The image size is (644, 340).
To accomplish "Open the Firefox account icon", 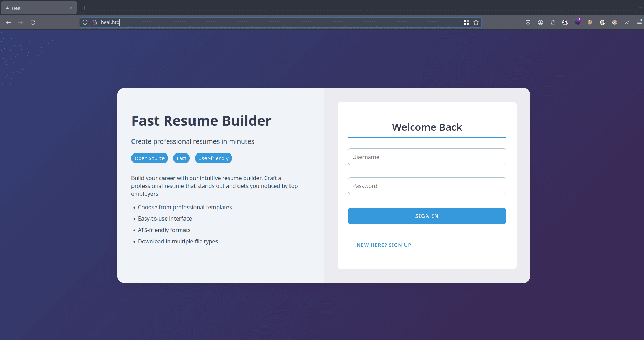I will point(540,22).
